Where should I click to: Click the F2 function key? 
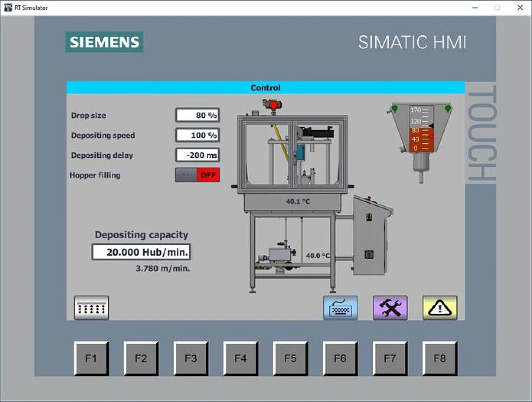pos(141,358)
